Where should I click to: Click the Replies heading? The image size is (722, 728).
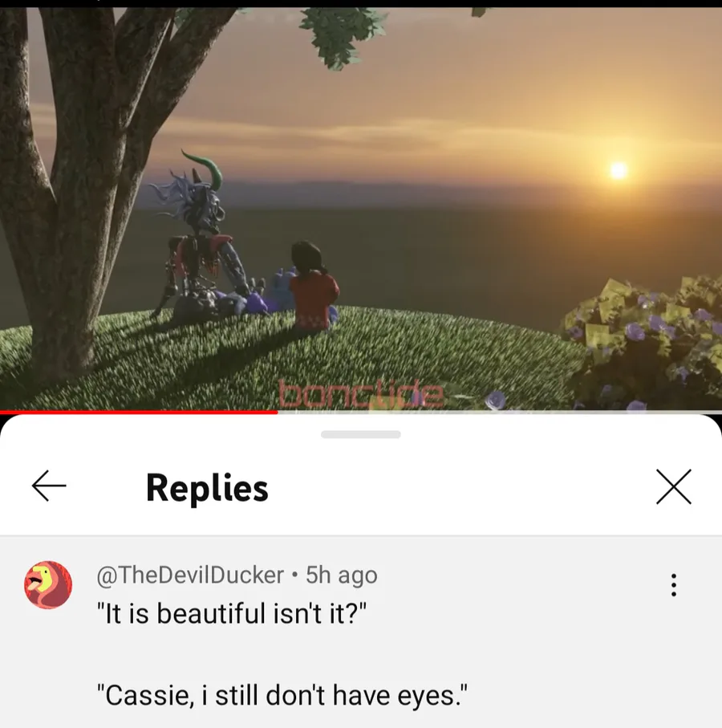coord(207,487)
